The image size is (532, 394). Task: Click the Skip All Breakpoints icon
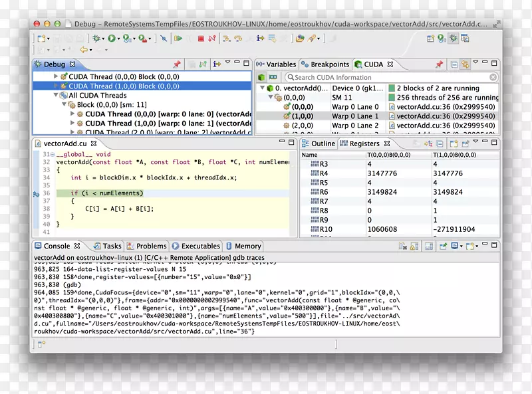[x=164, y=39]
